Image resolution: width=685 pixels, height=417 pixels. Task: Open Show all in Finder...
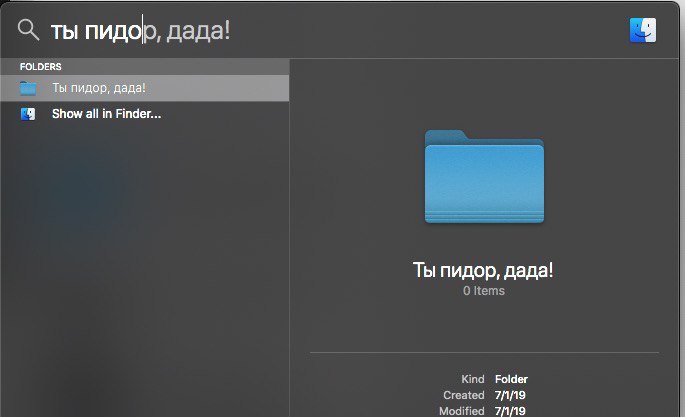click(145, 114)
